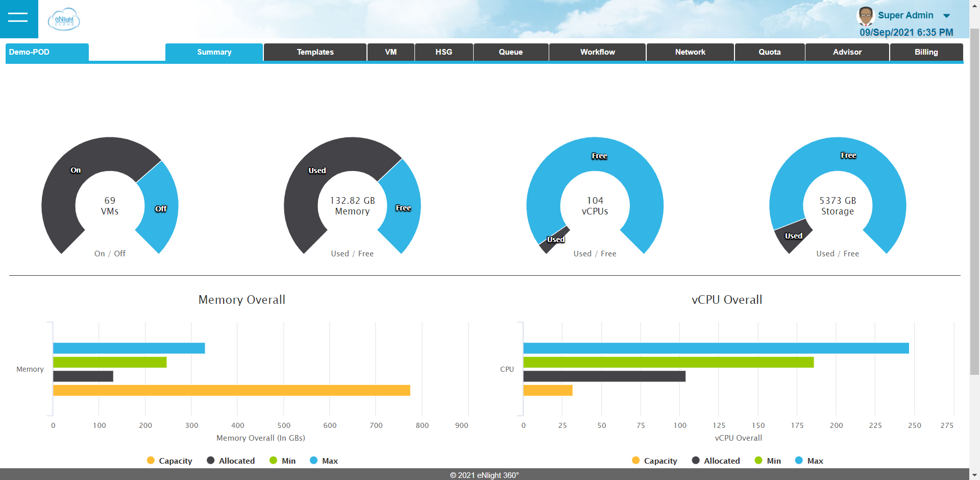Expand the Super Admin dropdown arrow
980x480 pixels.
coord(946,16)
